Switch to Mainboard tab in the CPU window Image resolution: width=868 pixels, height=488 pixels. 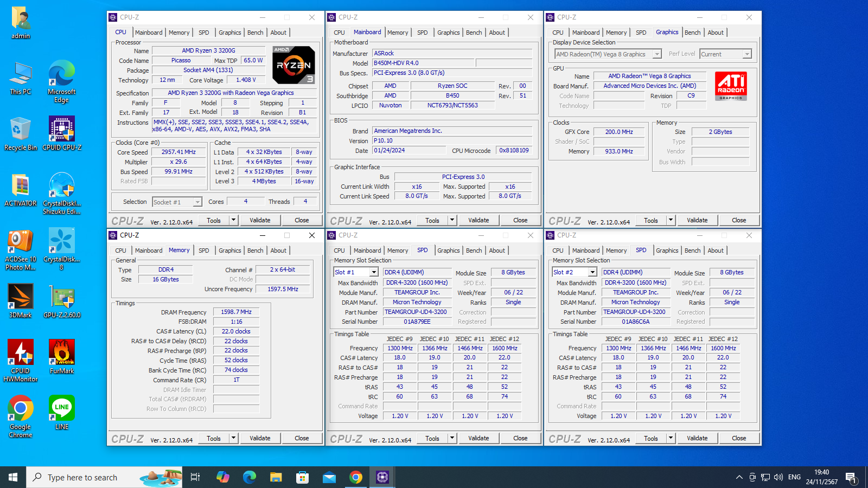(149, 33)
